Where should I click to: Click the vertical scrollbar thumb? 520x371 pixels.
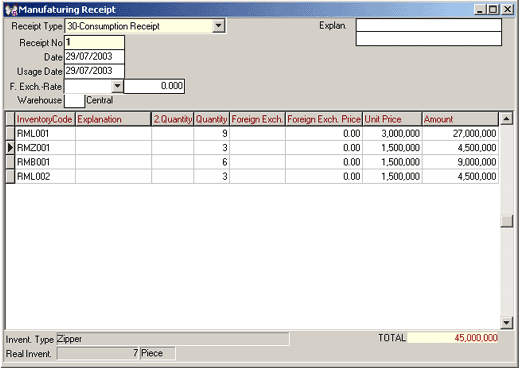tap(507, 221)
